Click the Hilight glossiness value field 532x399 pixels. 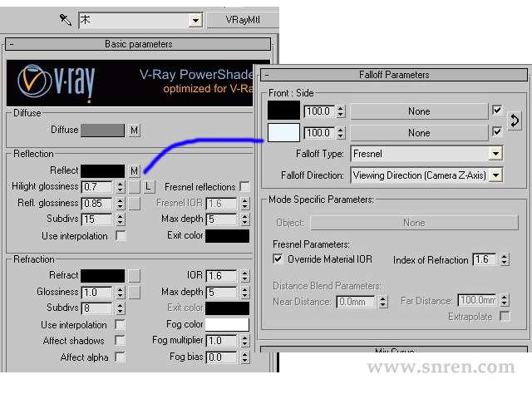coord(97,187)
